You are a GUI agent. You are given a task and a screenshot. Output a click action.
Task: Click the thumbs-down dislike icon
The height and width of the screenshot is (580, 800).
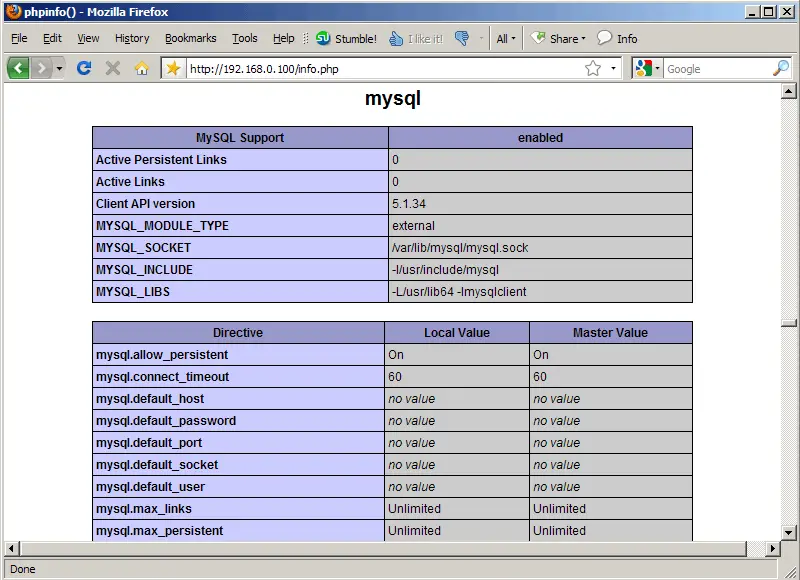pyautogui.click(x=461, y=38)
